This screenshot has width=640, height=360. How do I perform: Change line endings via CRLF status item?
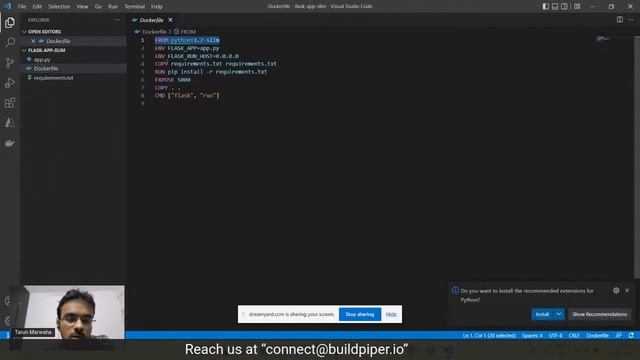click(574, 335)
